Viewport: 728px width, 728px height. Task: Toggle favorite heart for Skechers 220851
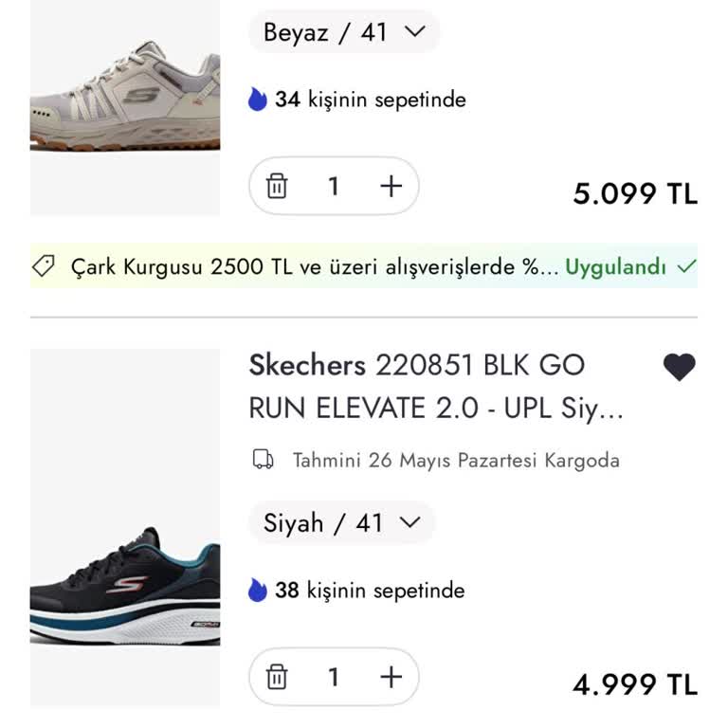tap(679, 367)
